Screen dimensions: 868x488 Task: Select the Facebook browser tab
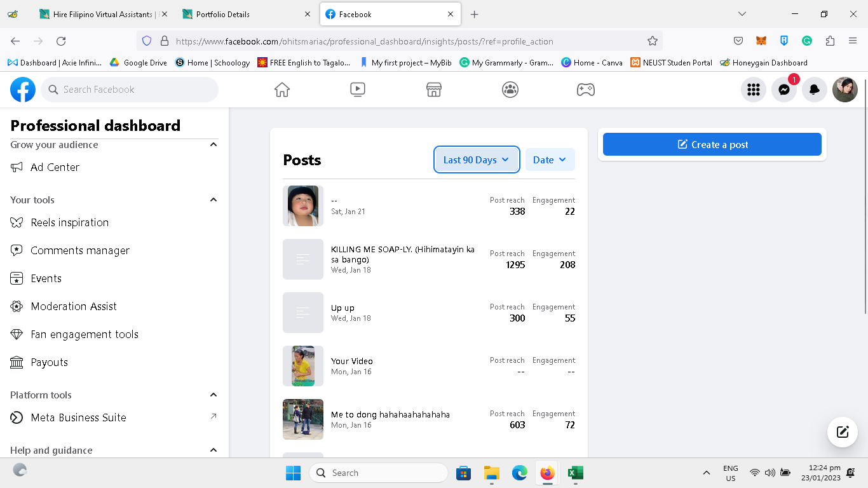coord(389,14)
